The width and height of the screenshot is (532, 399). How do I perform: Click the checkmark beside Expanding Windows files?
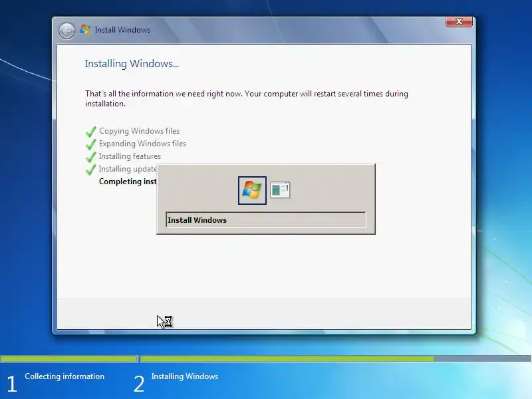pos(91,144)
